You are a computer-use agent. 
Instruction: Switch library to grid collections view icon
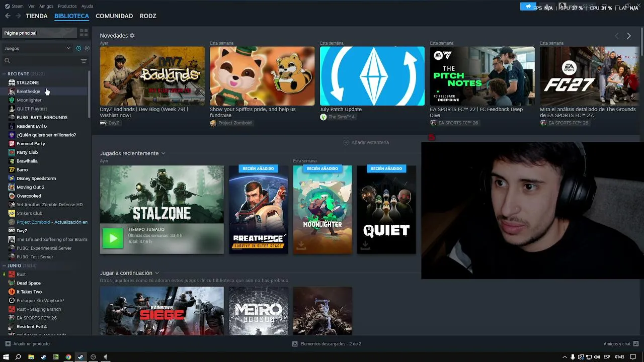(x=84, y=33)
